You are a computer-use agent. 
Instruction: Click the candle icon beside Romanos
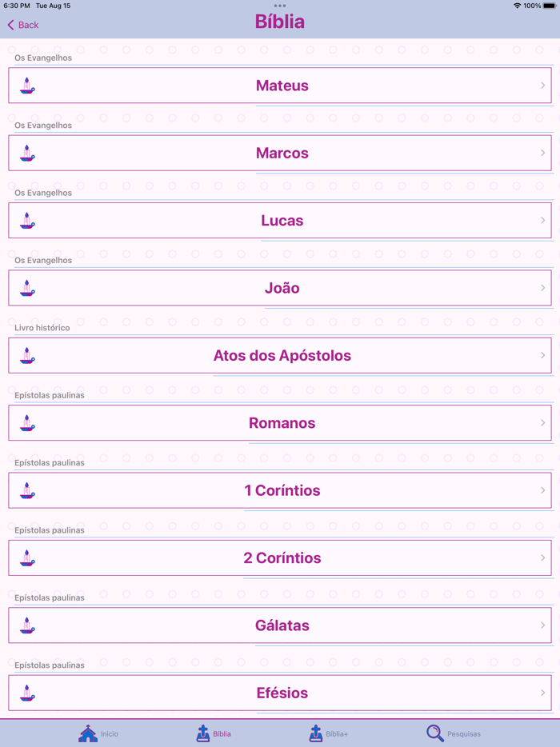(x=26, y=422)
